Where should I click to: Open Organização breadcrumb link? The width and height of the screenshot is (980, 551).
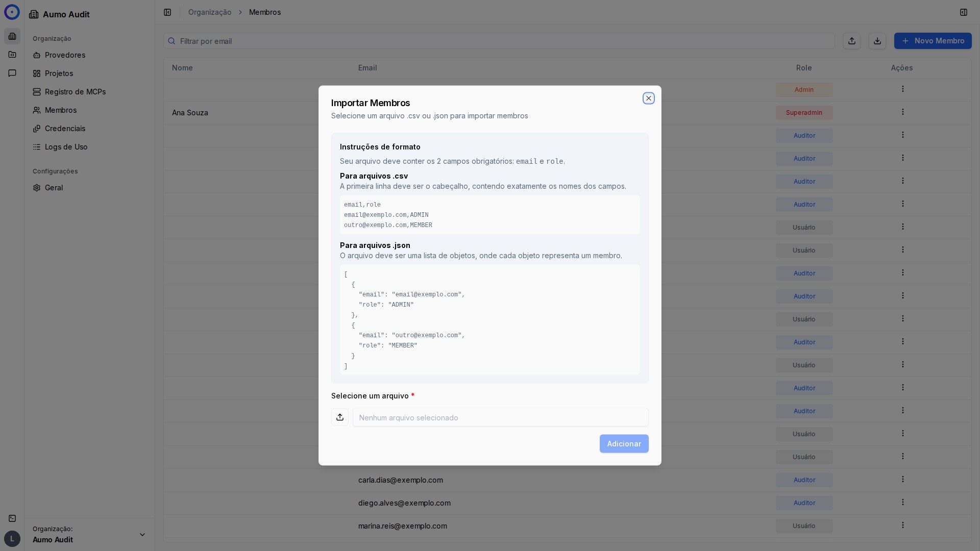210,12
